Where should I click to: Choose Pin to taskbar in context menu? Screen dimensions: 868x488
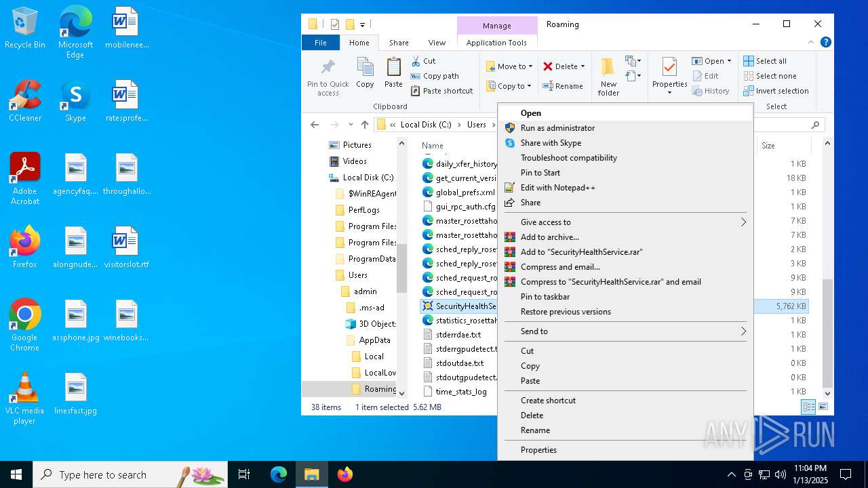click(x=625, y=297)
